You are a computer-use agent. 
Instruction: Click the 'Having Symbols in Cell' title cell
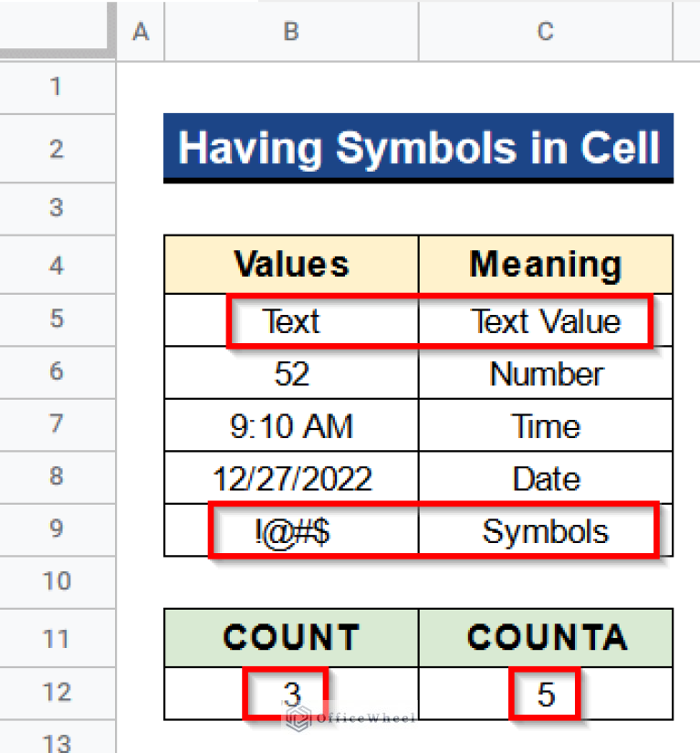click(x=418, y=147)
